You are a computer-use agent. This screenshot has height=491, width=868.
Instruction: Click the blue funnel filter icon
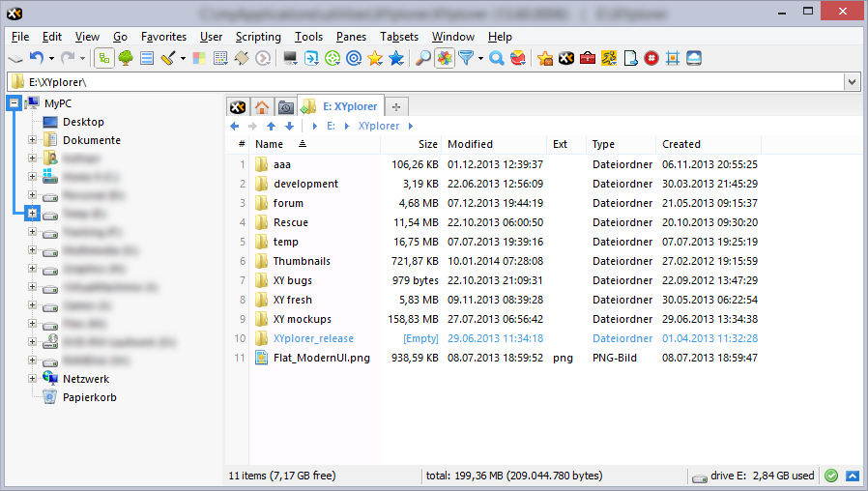pos(466,58)
